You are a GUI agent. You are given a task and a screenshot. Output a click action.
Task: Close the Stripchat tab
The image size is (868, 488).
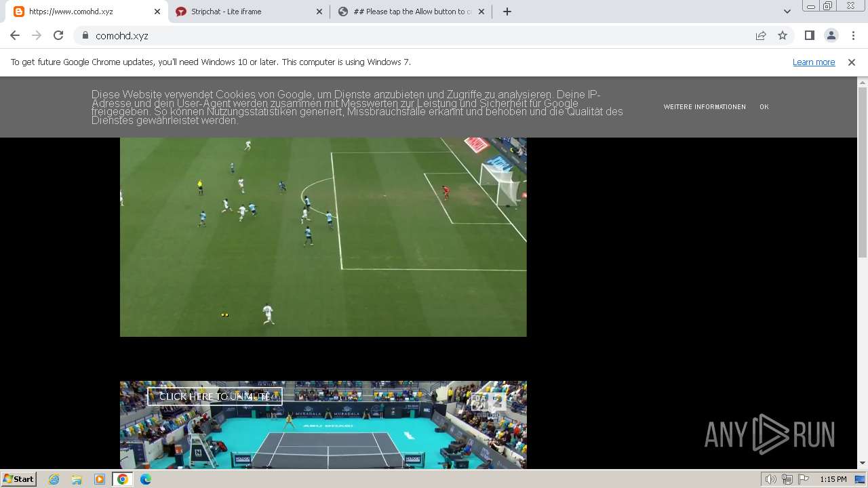click(x=319, y=12)
